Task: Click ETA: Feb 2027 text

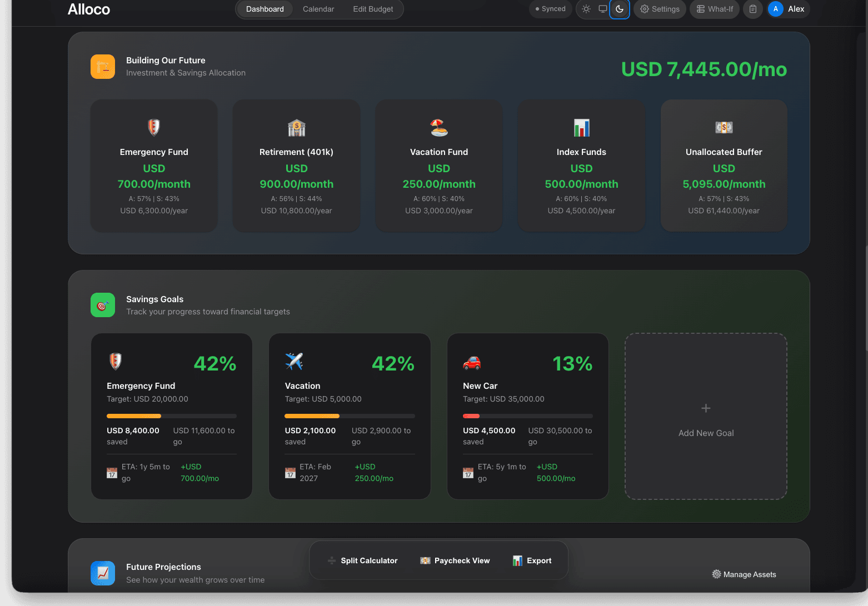Action: [x=316, y=473]
